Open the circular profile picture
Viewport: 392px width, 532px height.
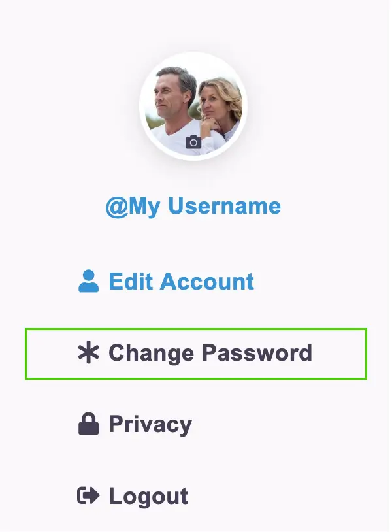193,106
